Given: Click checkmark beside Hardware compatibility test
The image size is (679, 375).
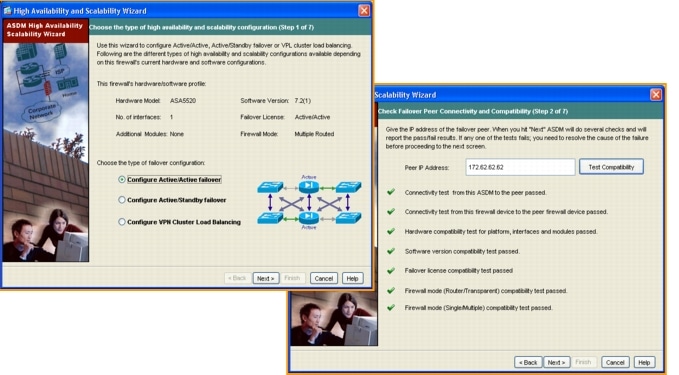Looking at the screenshot, I should click(391, 231).
